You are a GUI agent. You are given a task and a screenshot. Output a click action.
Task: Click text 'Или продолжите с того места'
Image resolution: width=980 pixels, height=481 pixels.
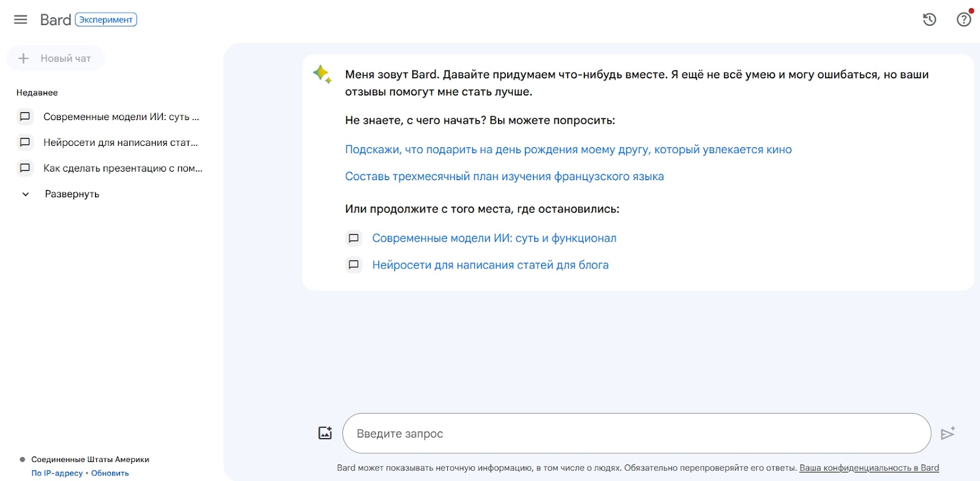pos(429,209)
